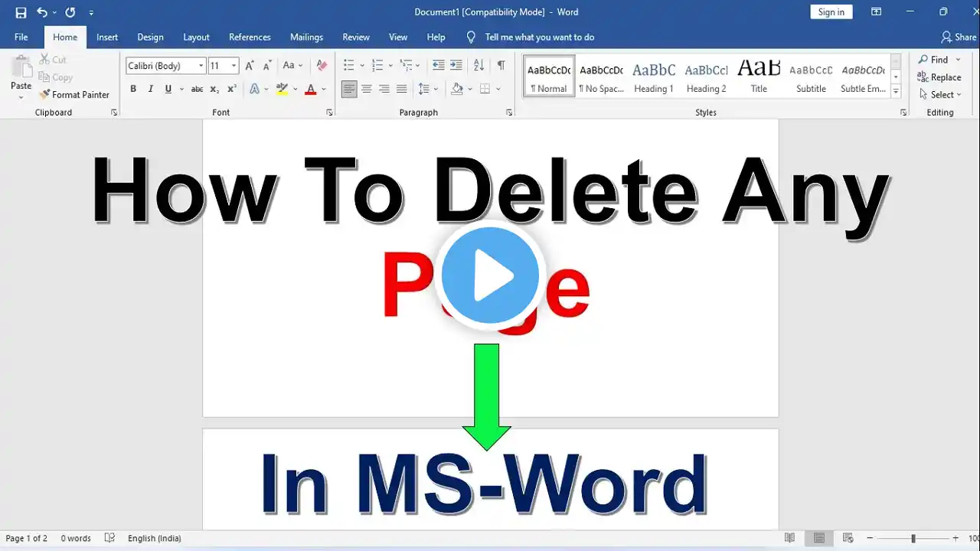The image size is (980, 551).
Task: Open the Paragraph dialog launcher
Action: [x=509, y=112]
